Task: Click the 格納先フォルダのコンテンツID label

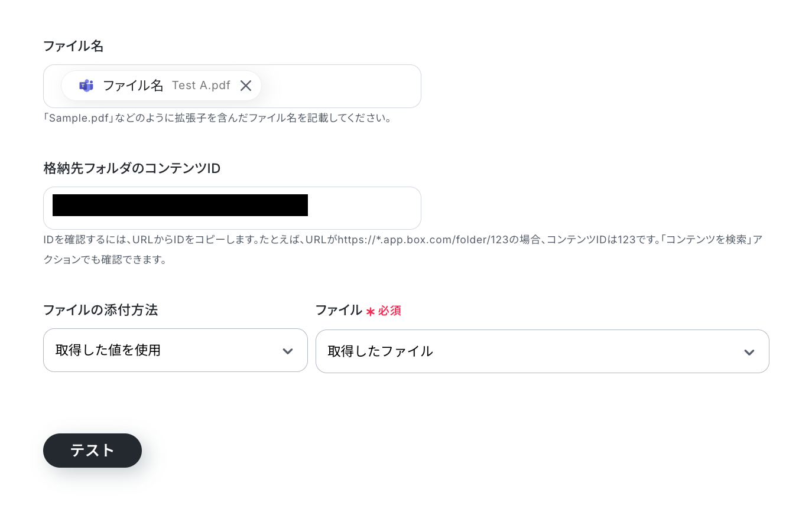Action: [x=132, y=168]
